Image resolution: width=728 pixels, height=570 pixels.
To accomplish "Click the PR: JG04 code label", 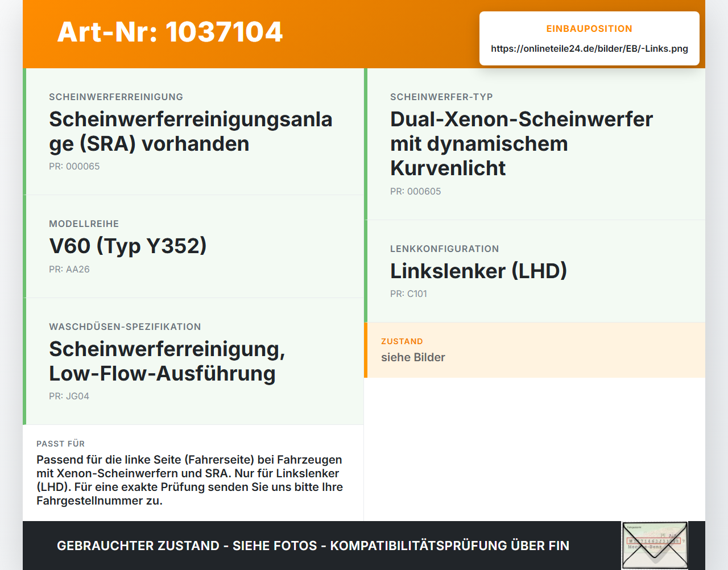I will pyautogui.click(x=69, y=396).
